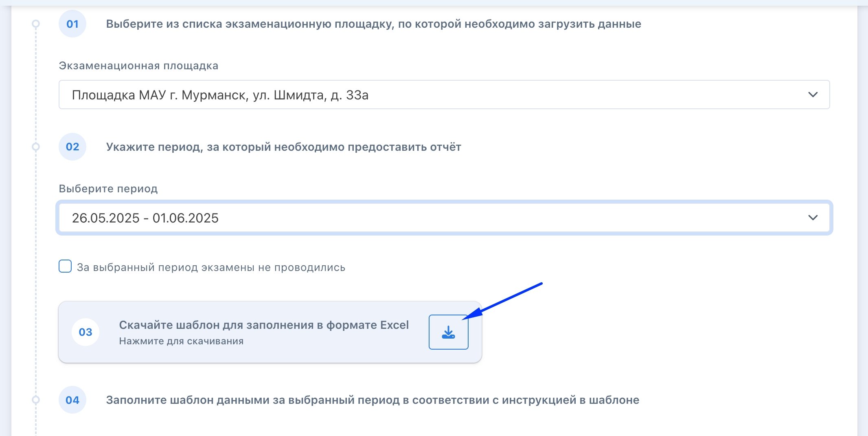Click step 04 number badge

[72, 400]
